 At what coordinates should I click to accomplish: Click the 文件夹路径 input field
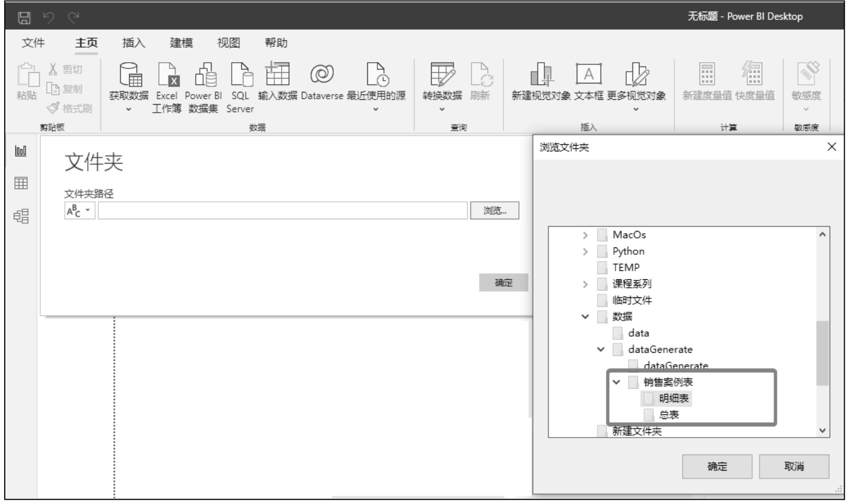pyautogui.click(x=283, y=211)
